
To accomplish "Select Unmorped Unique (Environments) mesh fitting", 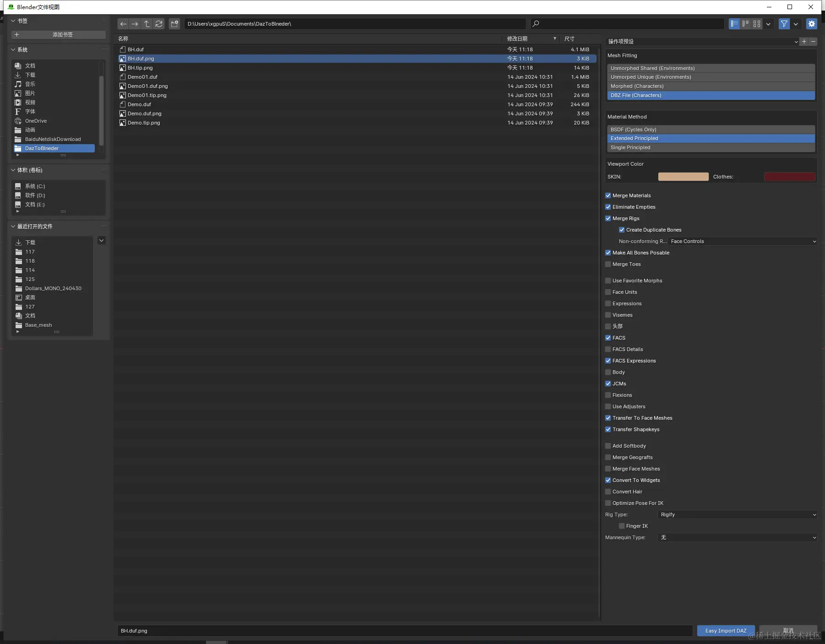I will [x=711, y=77].
